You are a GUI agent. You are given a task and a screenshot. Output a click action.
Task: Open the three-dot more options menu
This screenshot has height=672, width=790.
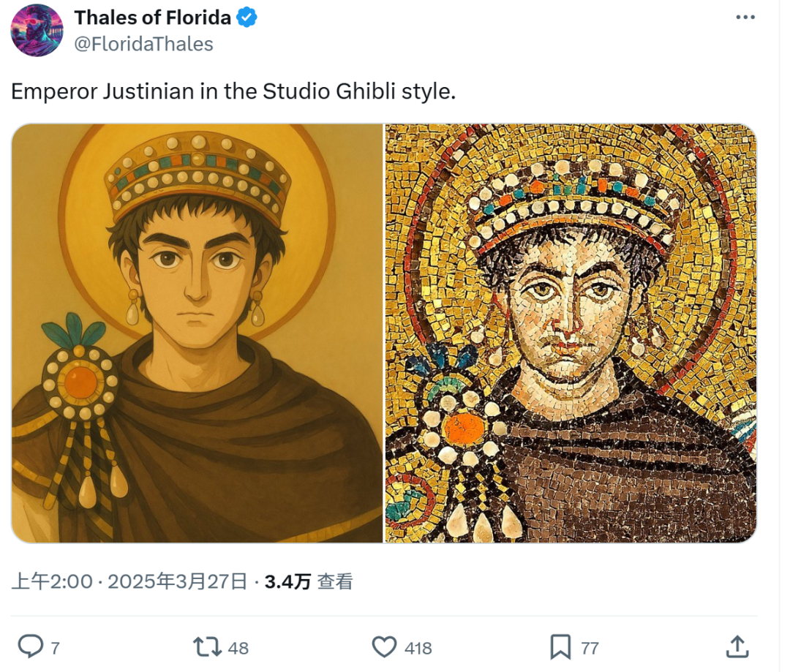coord(745,17)
